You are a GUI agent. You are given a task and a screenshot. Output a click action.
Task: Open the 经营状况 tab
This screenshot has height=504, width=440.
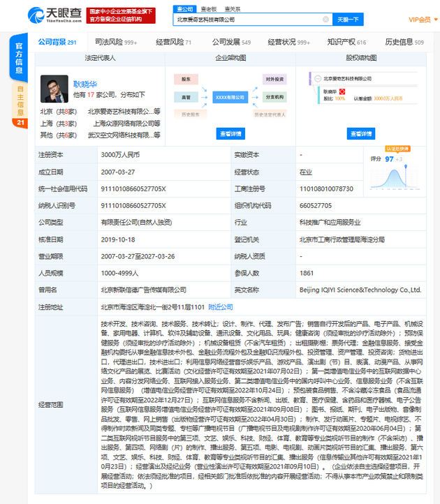[x=289, y=42]
